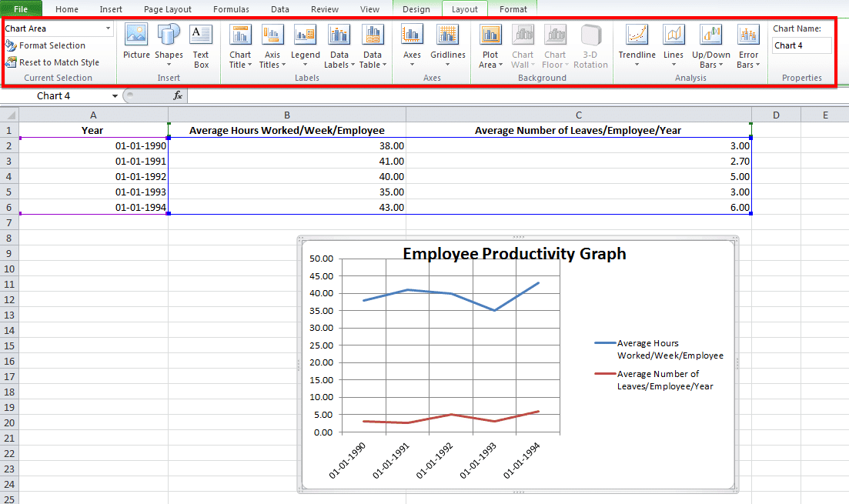Open Legend placement options

(x=306, y=47)
